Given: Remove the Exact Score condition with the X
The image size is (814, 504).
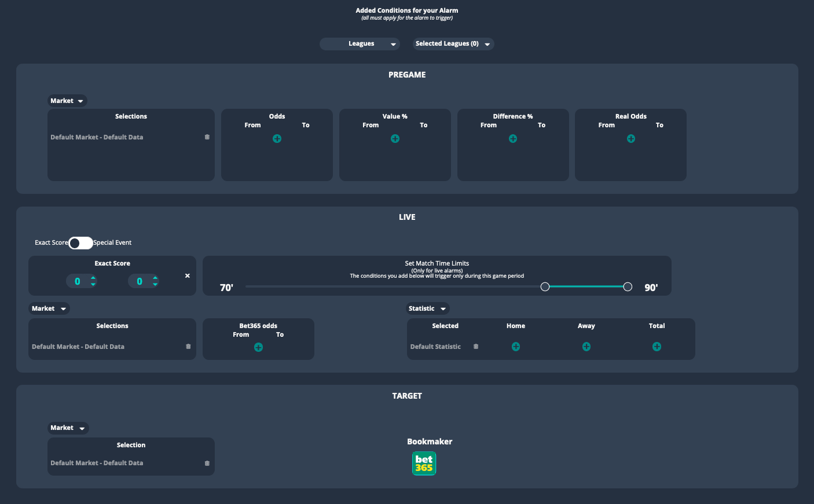Looking at the screenshot, I should (187, 275).
